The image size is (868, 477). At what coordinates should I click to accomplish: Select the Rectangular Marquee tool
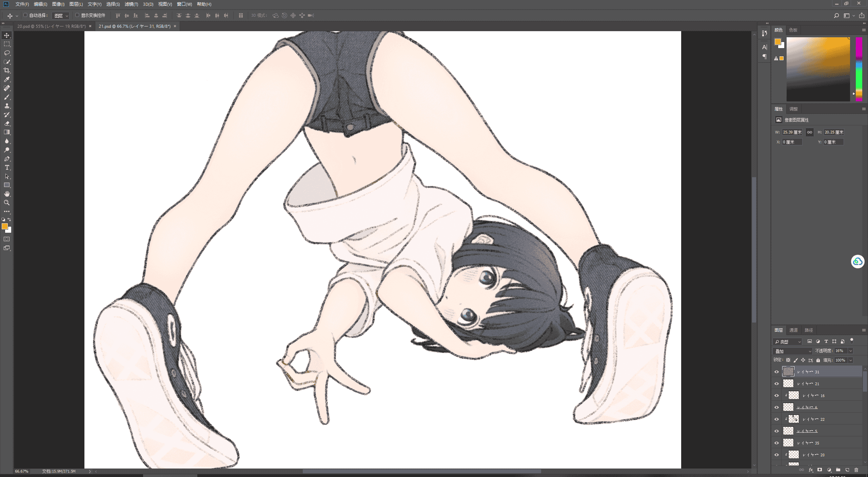click(7, 44)
